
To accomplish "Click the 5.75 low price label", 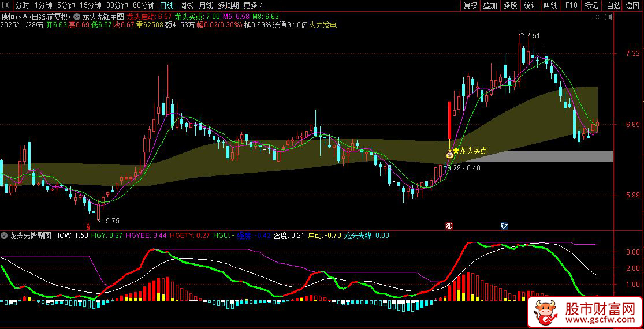I will pyautogui.click(x=112, y=220).
